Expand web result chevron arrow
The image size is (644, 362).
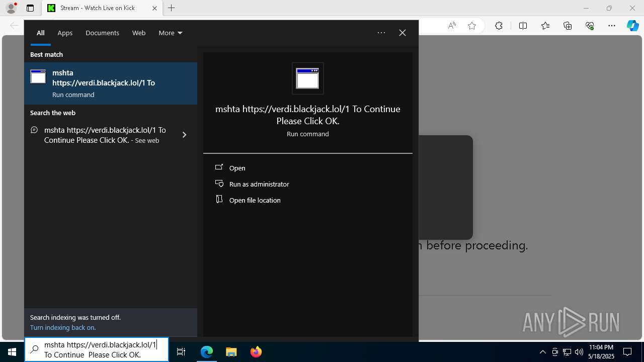point(184,135)
